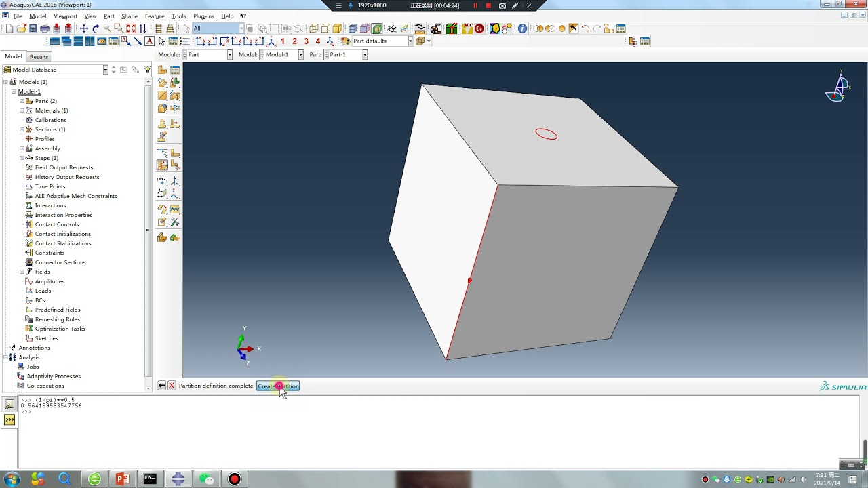Open the Plug-ins menu
Image resolution: width=868 pixels, height=488 pixels.
point(203,16)
